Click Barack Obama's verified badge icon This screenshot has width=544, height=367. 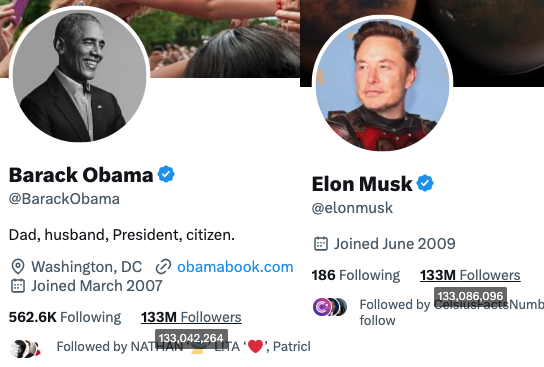(x=166, y=174)
